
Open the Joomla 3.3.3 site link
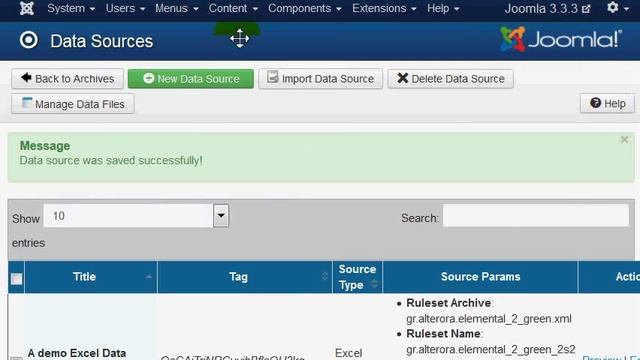tap(547, 9)
